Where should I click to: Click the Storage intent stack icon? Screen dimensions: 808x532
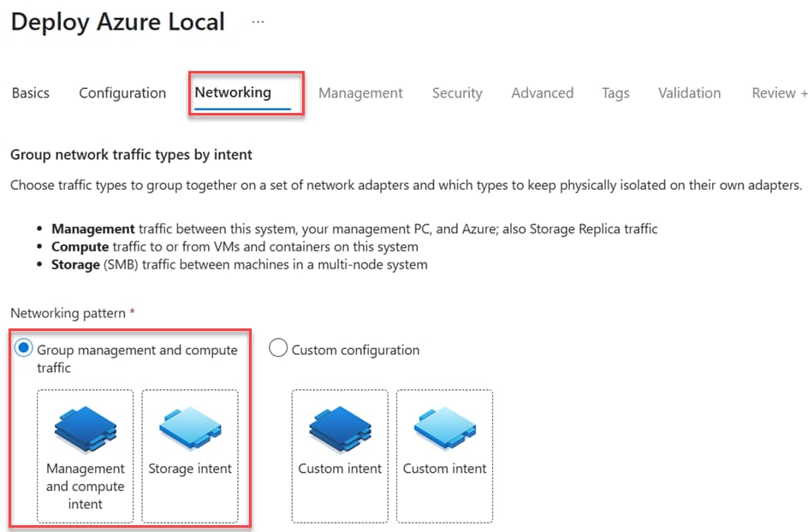click(190, 428)
